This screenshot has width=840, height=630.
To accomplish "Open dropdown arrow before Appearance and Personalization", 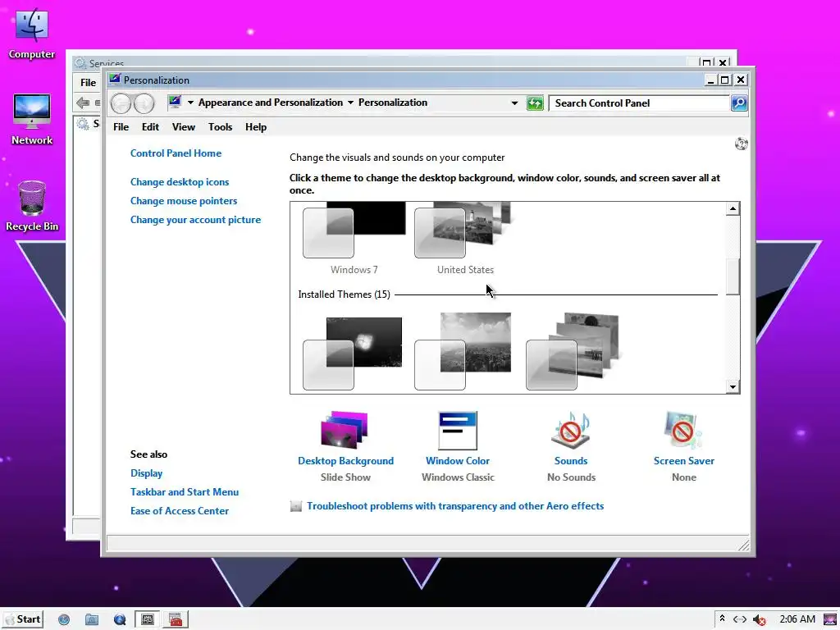I will (190, 103).
